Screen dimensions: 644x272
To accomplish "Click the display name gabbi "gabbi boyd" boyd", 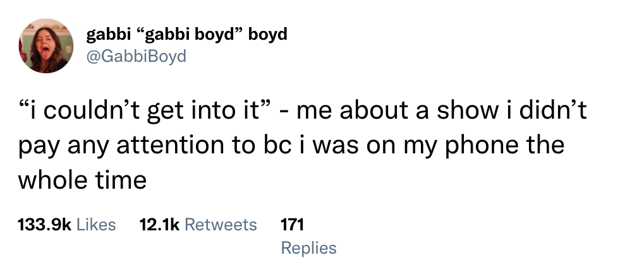I will click(186, 35).
